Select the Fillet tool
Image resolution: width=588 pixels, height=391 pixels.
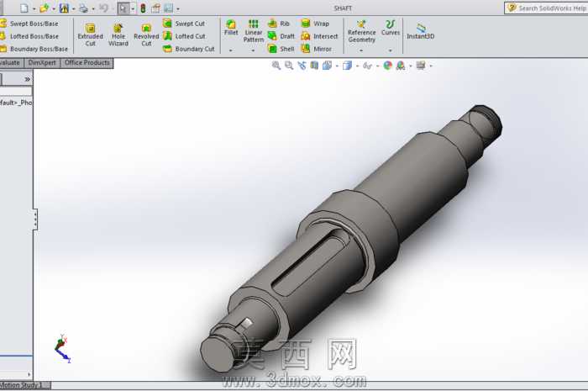pos(231,28)
